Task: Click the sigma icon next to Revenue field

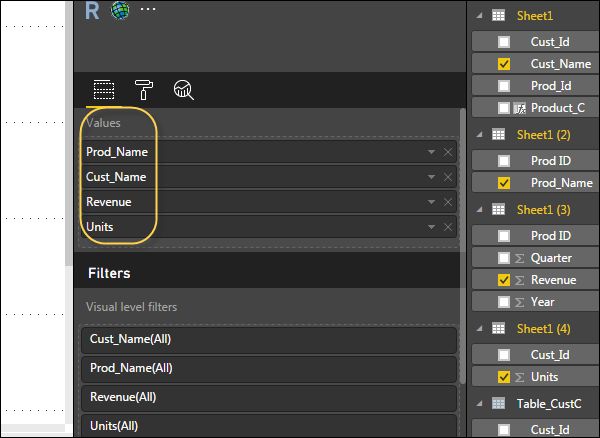Action: (x=519, y=281)
